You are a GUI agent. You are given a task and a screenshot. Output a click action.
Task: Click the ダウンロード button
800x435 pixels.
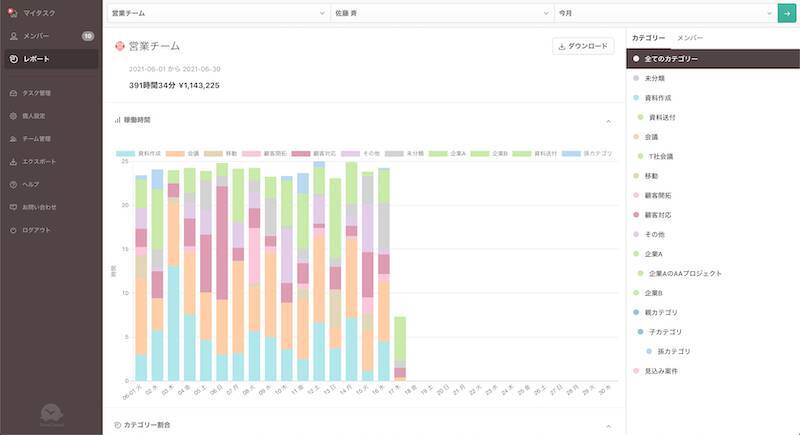[x=582, y=46]
